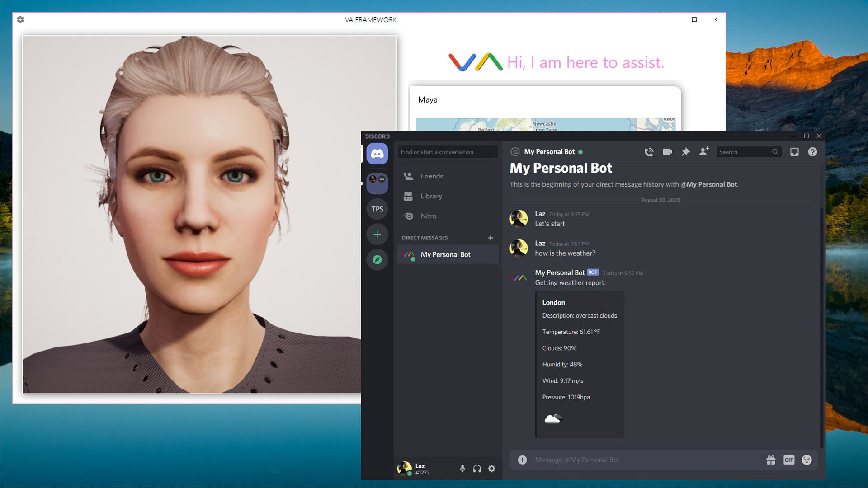Deafen audio with the headphones toggle
Viewport: 868px width, 488px height.
477,469
